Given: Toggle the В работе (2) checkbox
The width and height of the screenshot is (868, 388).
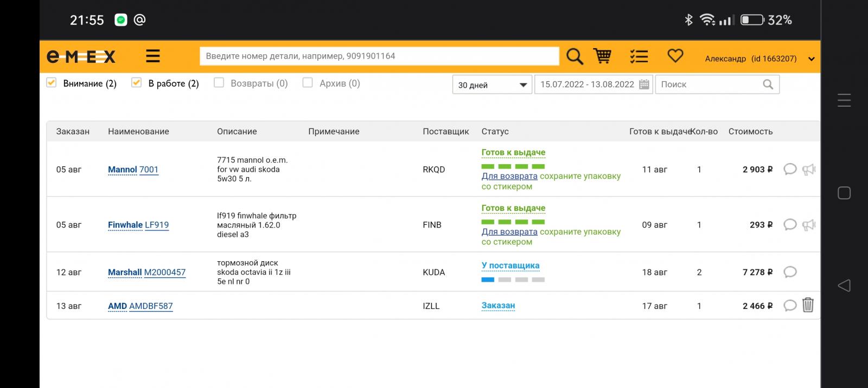Looking at the screenshot, I should (137, 83).
